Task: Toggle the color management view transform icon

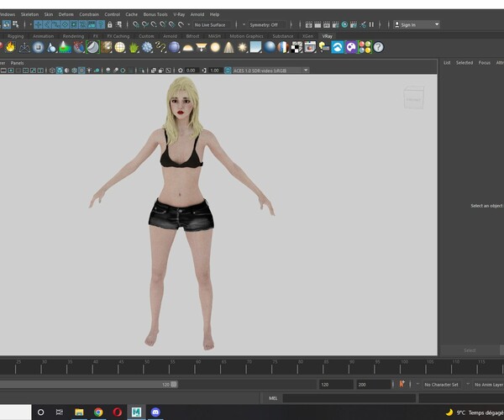Action: pyautogui.click(x=228, y=71)
